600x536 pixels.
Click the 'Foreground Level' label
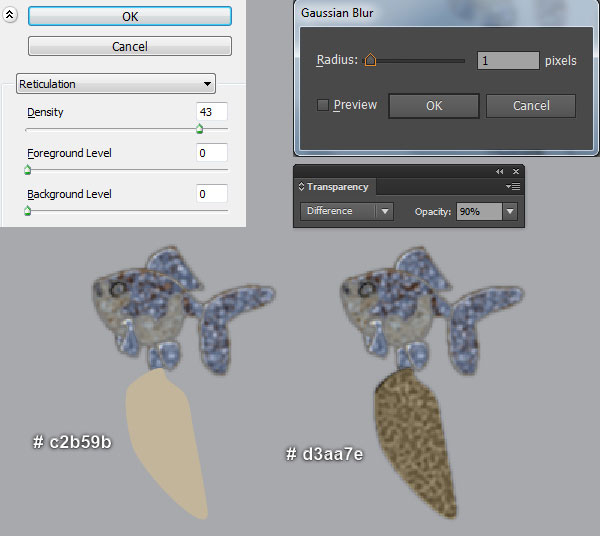[x=69, y=153]
